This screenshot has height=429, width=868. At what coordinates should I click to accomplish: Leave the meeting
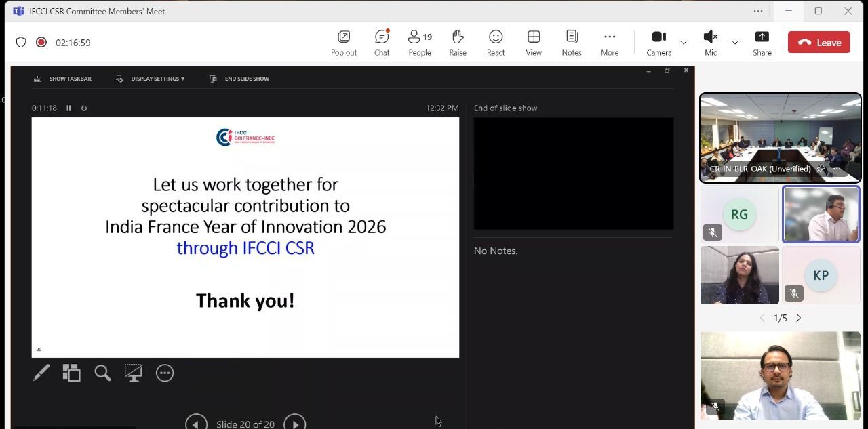pos(818,42)
